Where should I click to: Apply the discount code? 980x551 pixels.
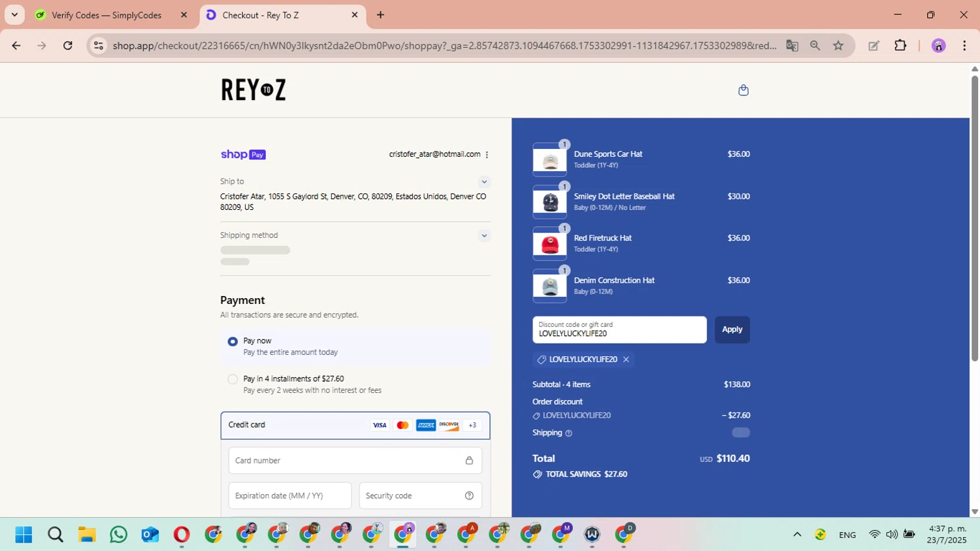[732, 330]
